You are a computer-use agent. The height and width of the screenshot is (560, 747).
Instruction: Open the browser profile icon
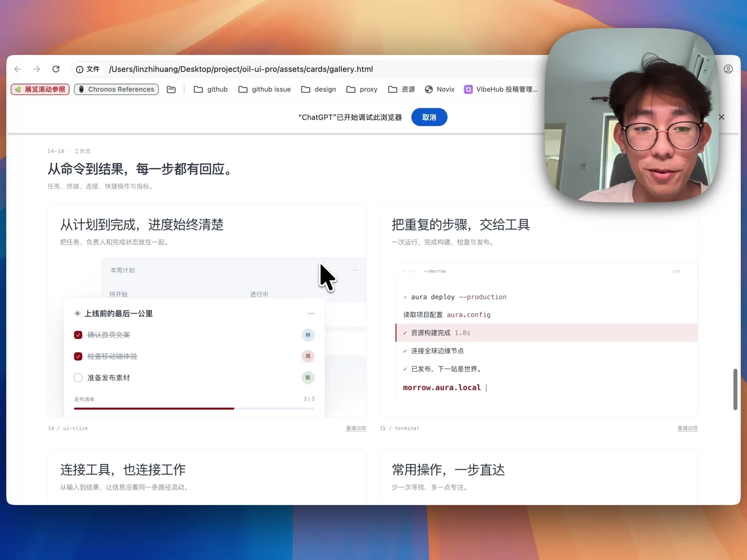click(x=728, y=69)
